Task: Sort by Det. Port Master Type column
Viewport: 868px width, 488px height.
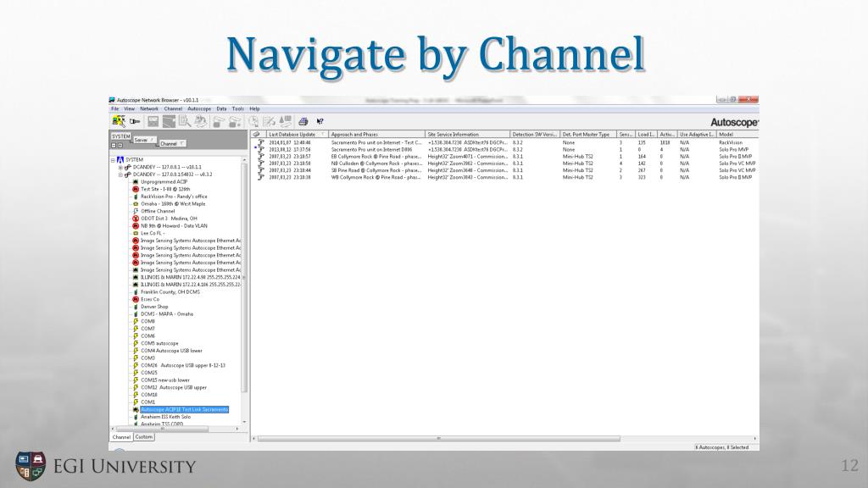Action: tap(588, 135)
